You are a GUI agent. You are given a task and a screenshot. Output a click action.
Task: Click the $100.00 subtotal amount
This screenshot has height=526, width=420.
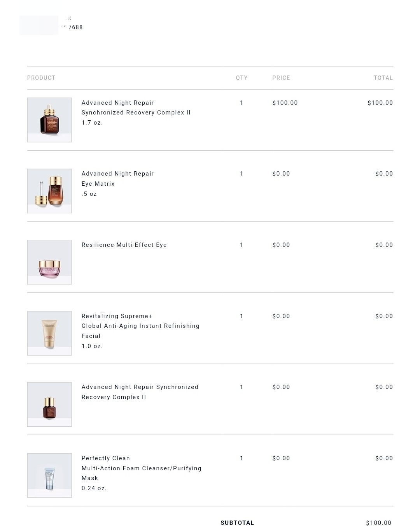pyautogui.click(x=378, y=523)
